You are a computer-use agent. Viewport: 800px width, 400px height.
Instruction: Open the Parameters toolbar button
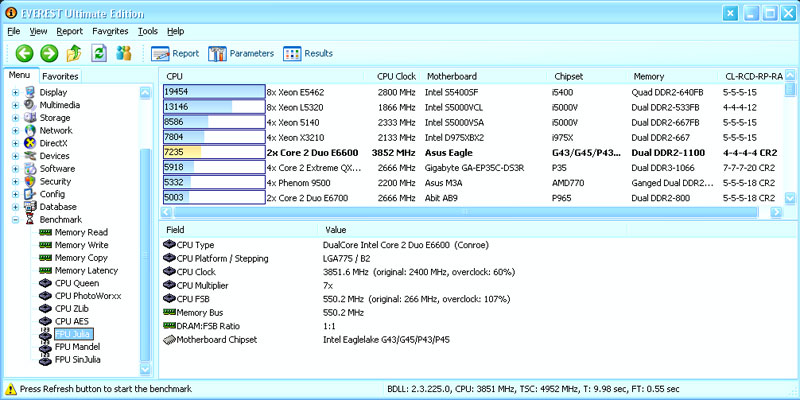(x=241, y=54)
